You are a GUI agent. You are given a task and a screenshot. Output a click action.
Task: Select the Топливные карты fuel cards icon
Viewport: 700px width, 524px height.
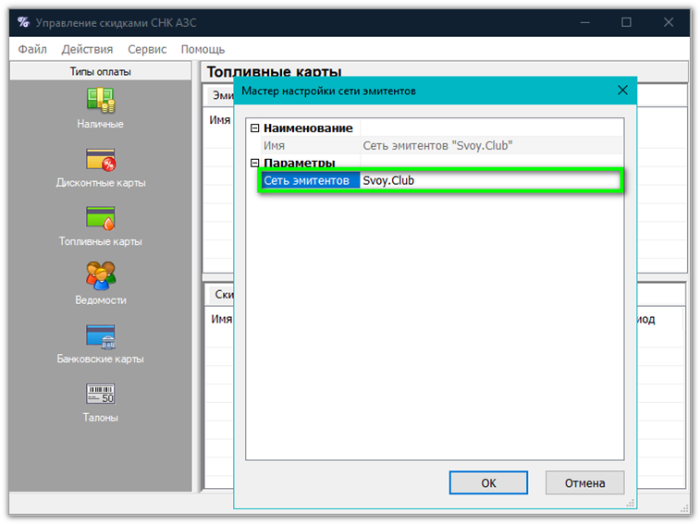[100, 218]
